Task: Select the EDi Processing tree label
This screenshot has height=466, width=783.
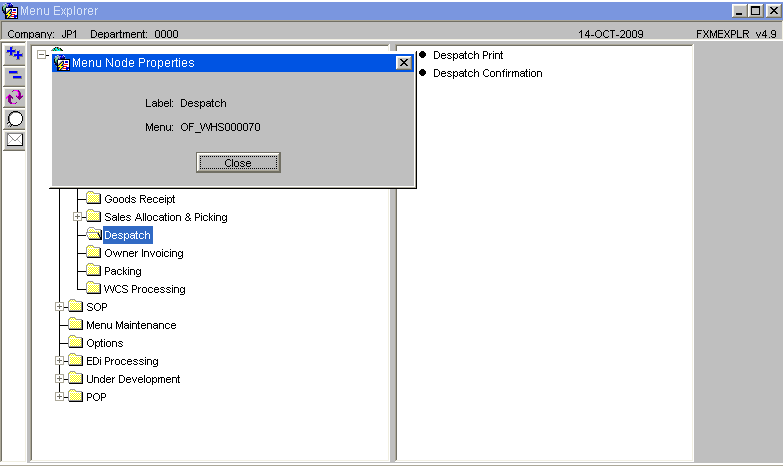Action: [122, 361]
